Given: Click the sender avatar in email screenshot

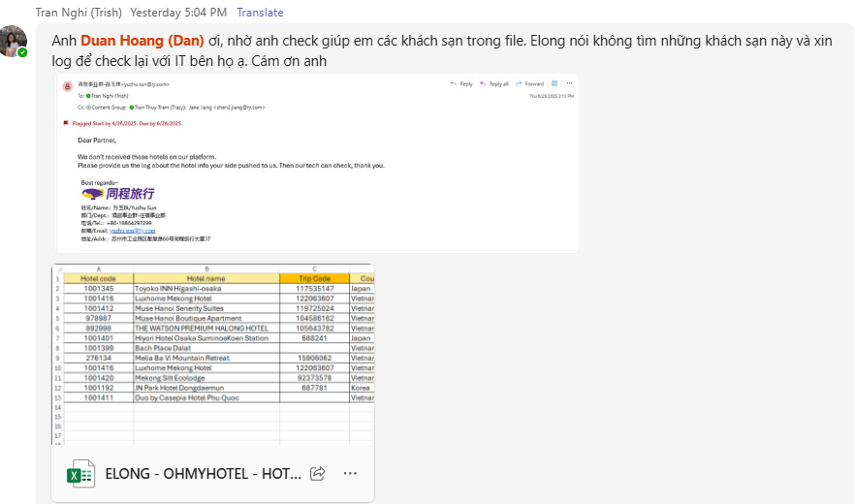Looking at the screenshot, I should pyautogui.click(x=68, y=86).
